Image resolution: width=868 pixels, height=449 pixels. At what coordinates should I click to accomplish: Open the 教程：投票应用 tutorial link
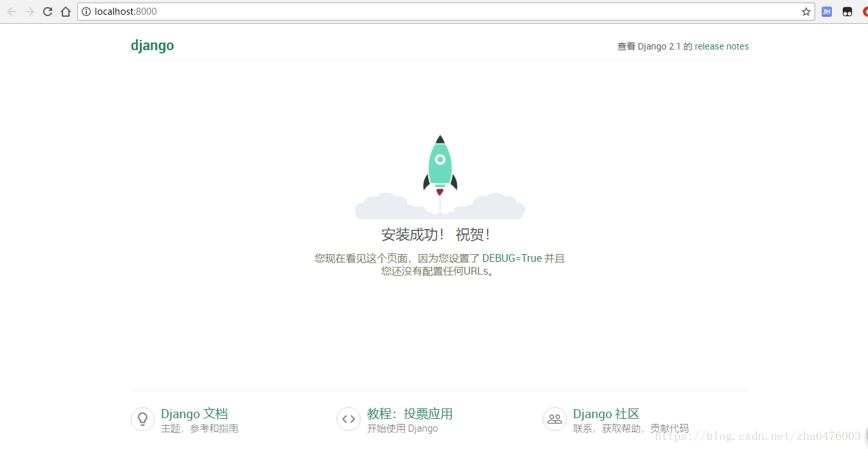point(410,414)
